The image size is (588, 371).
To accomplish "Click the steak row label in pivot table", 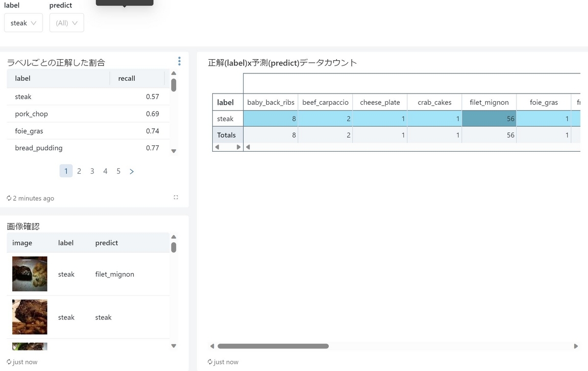I will click(x=228, y=119).
